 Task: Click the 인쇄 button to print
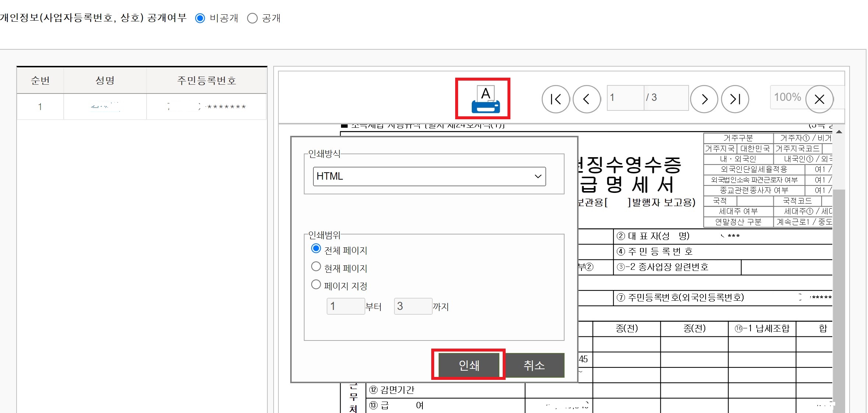click(469, 365)
